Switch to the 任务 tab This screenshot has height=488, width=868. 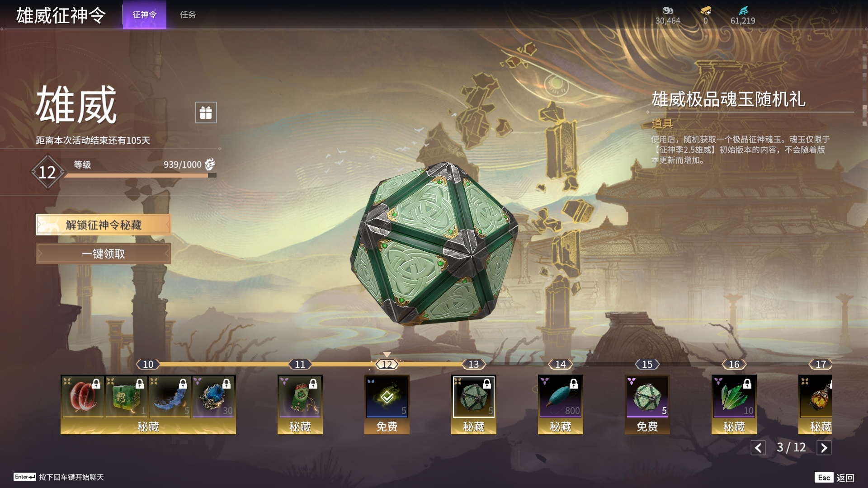coord(188,14)
